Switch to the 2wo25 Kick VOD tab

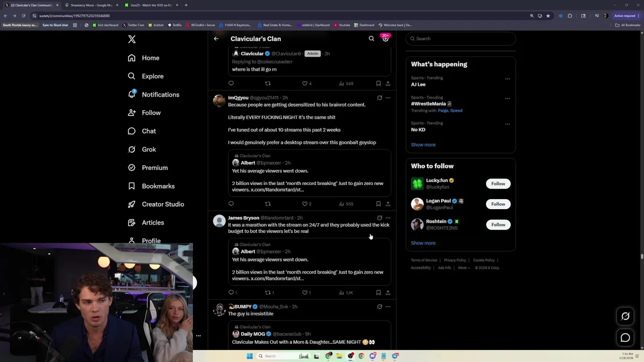150,5
